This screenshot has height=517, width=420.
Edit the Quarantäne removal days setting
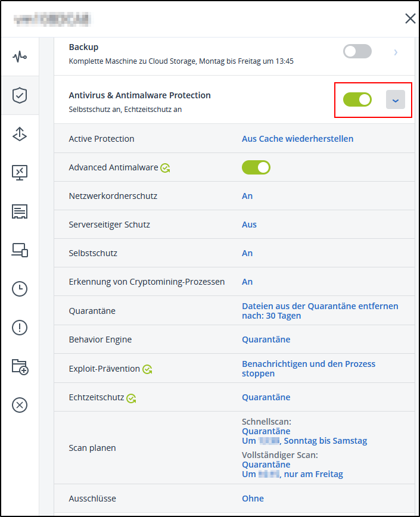[319, 311]
